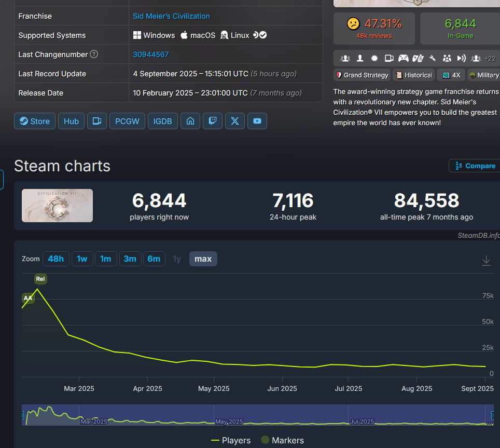The image size is (500, 448).
Task: Click the right handle of range navigator
Action: pos(493,415)
